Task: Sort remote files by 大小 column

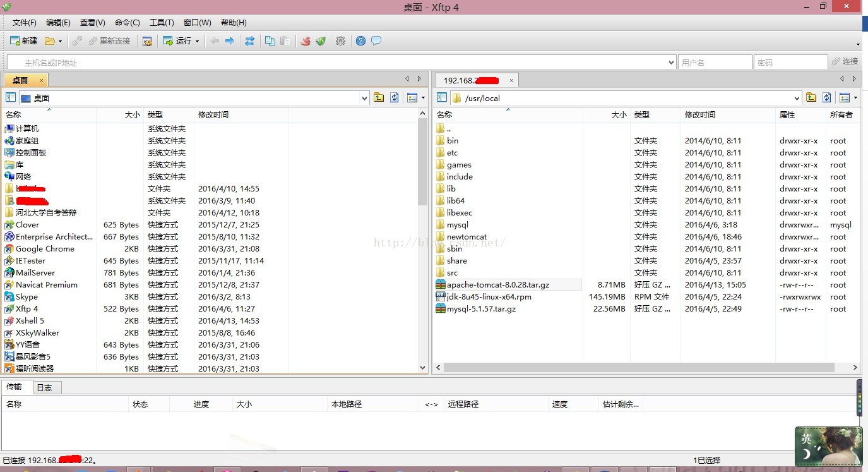Action: (x=606, y=114)
